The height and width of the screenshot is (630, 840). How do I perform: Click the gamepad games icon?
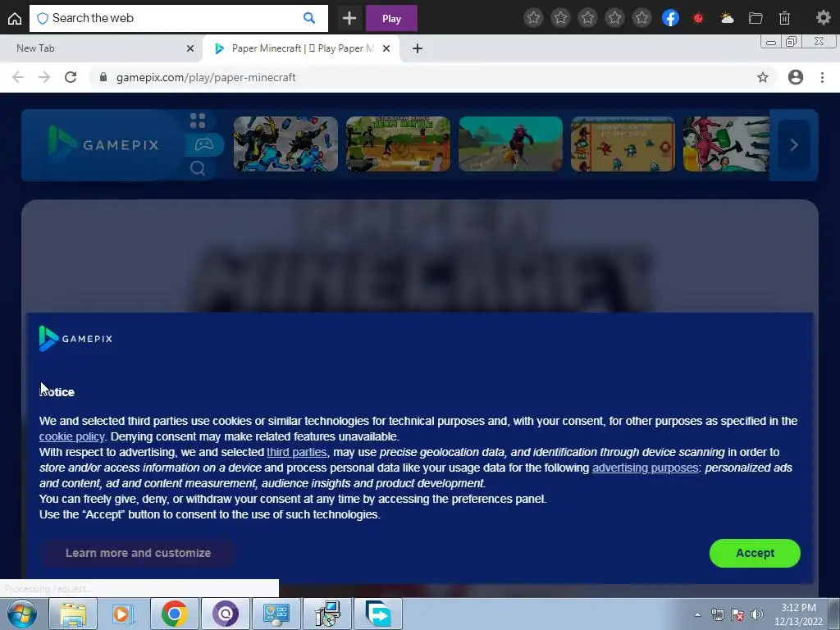204,144
